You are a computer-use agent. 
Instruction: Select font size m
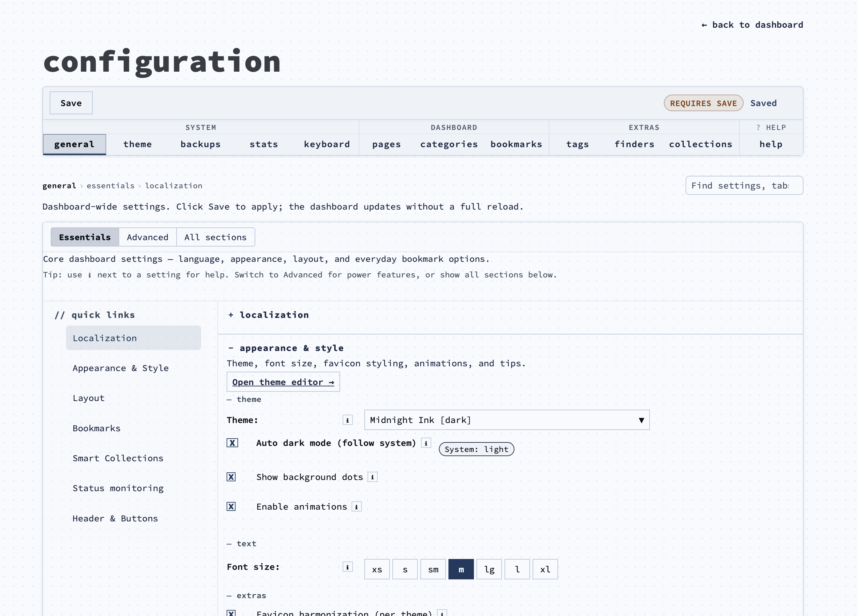coord(461,569)
